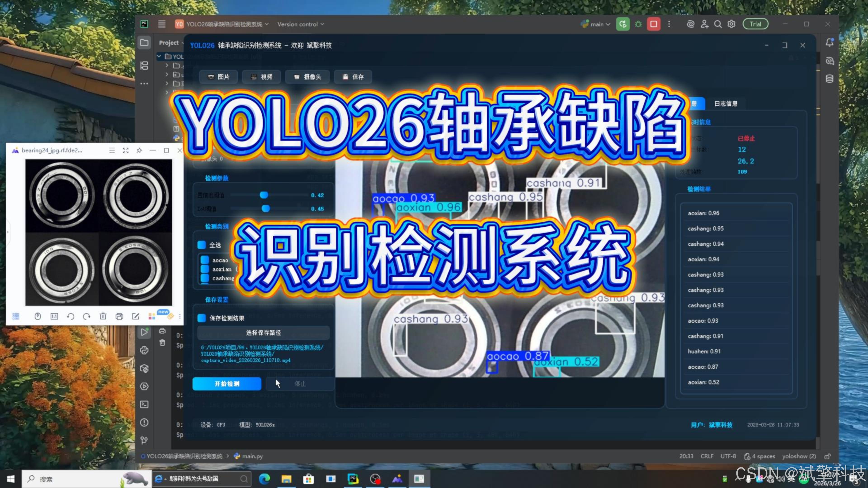
Task: Switch to the 日志信息 tab
Action: coord(726,103)
